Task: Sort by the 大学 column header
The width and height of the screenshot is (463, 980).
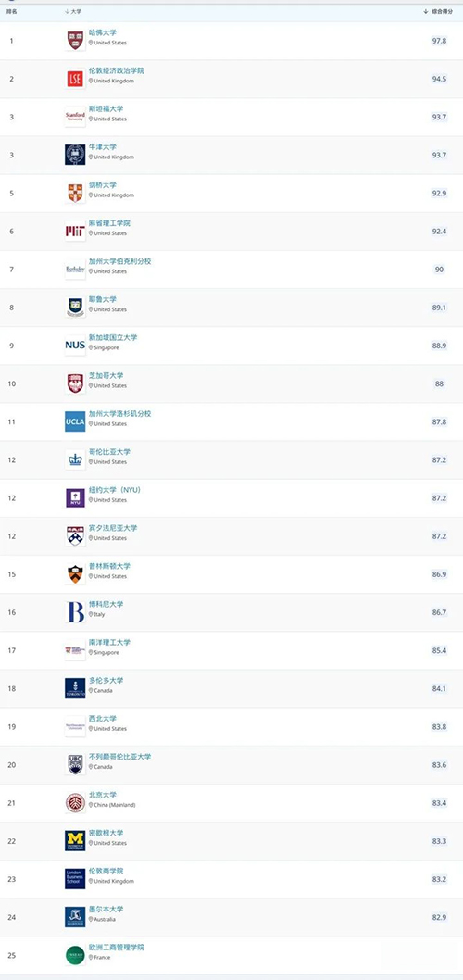Action: (73, 12)
